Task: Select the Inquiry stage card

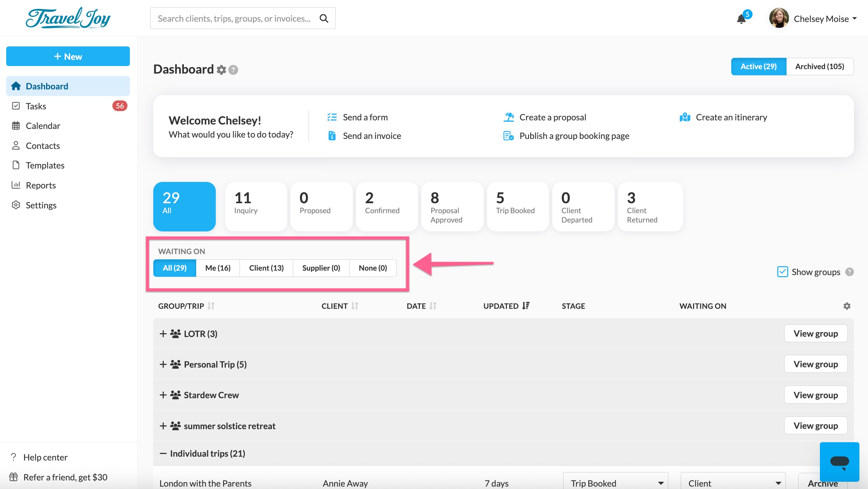Action: [x=256, y=206]
